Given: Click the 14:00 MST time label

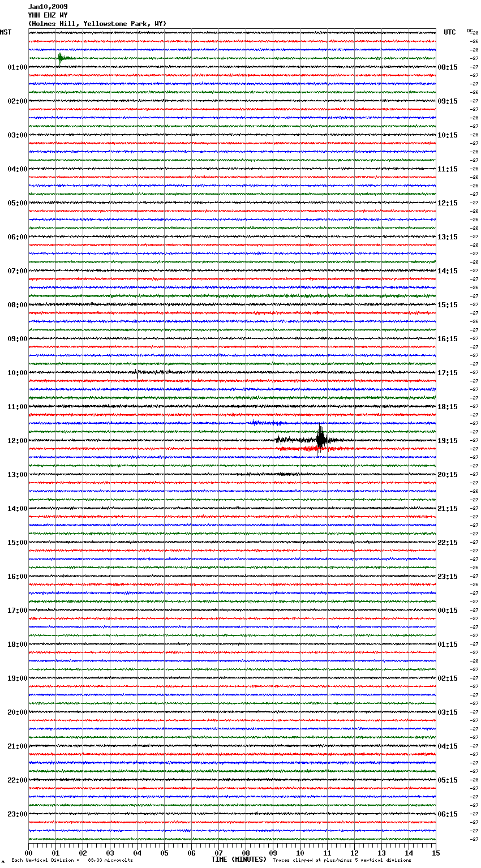Looking at the screenshot, I should (18, 509).
